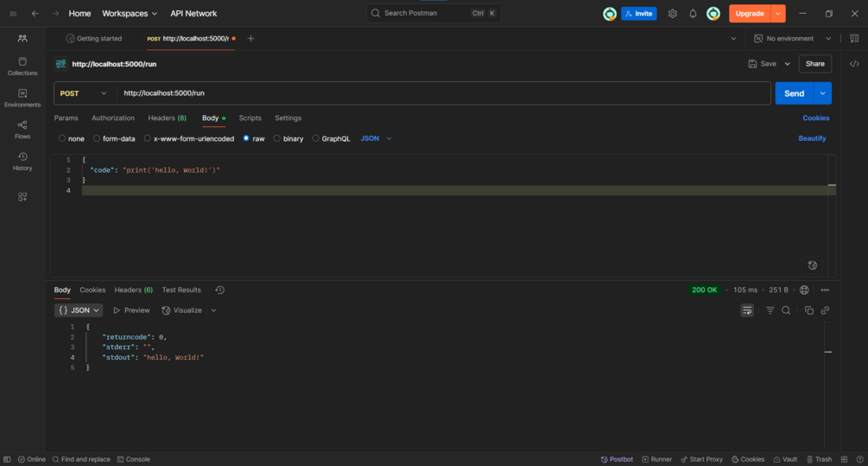Open the Test Results tab
Viewport: 868px width, 466px height.
tap(181, 290)
